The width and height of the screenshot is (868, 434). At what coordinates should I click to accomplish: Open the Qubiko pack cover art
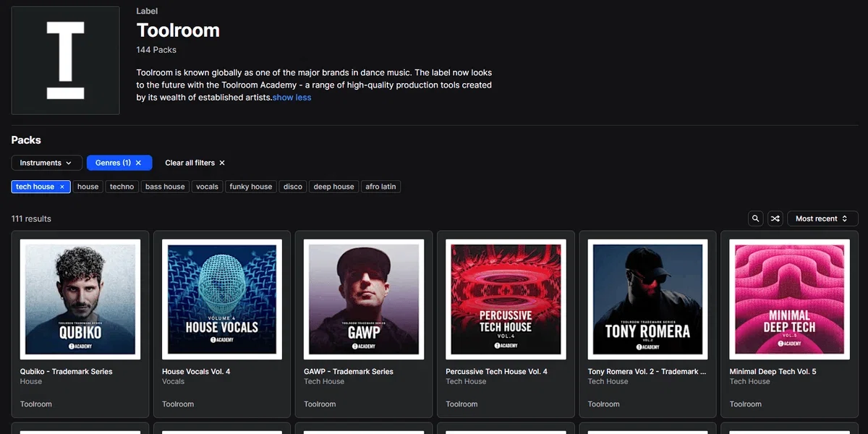pos(80,299)
